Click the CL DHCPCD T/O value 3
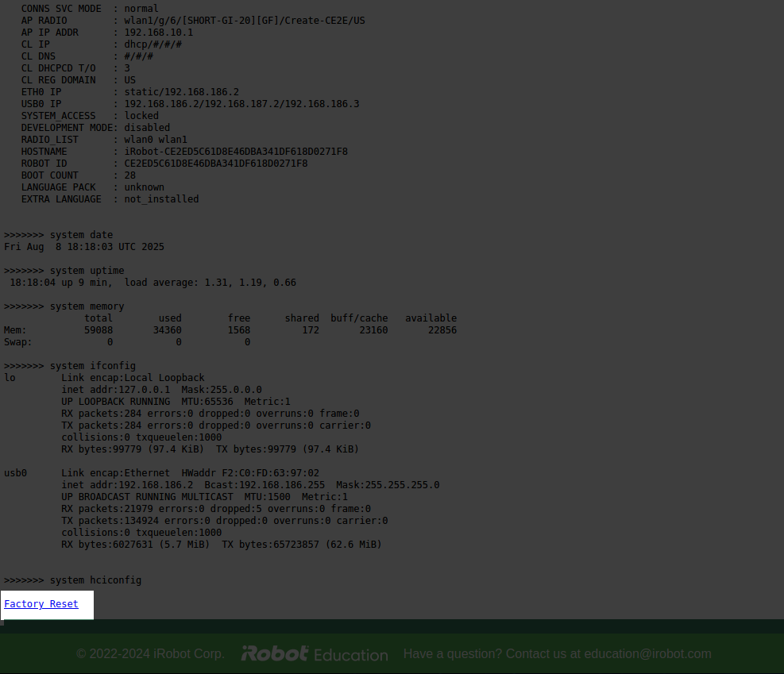784x674 pixels. (x=127, y=68)
